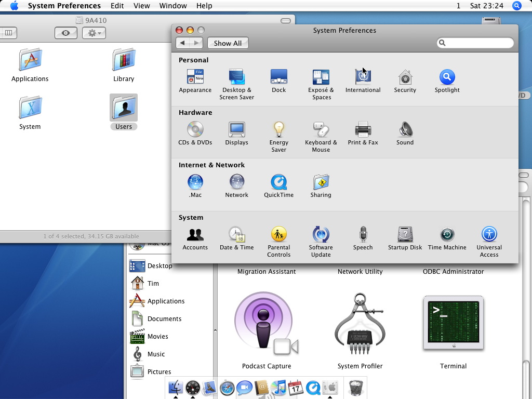The width and height of the screenshot is (532, 399).
Task: Open the View menu
Action: (x=141, y=6)
